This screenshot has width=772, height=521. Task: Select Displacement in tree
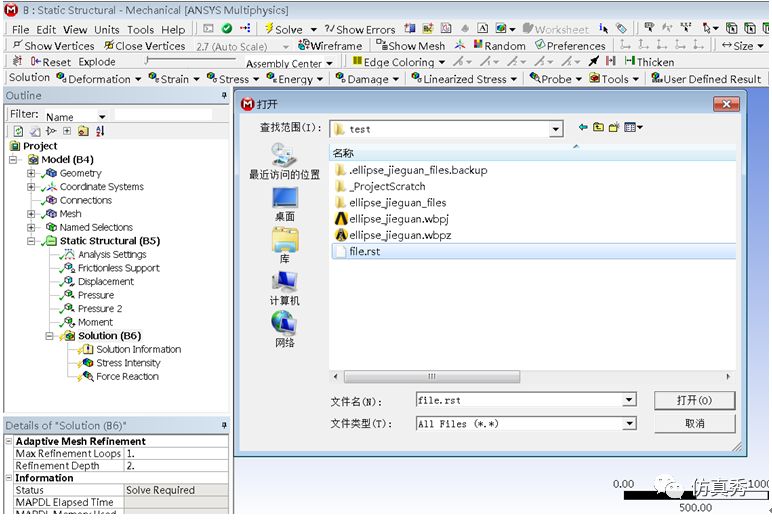pyautogui.click(x=105, y=282)
